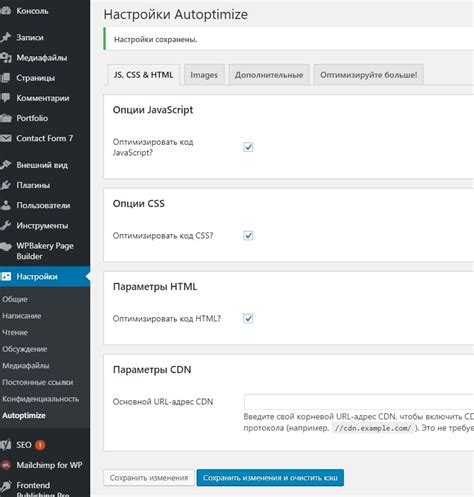Viewport: 474px width, 497px height.
Task: Click the Внешний вид brush icon
Action: click(x=6, y=165)
